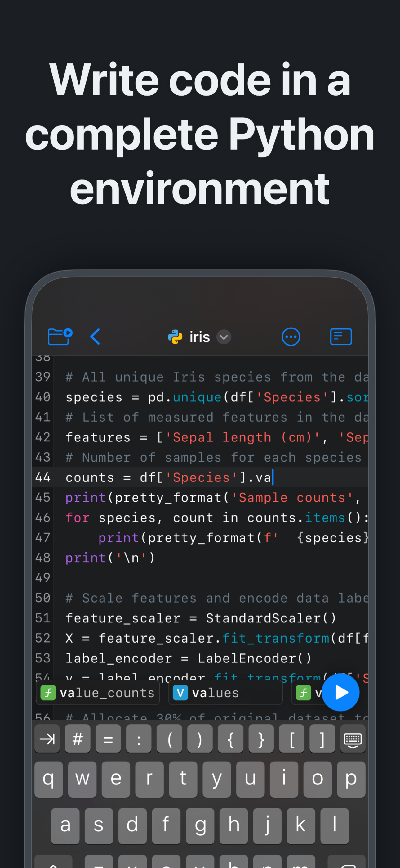Screen dimensions: 400x868
Task: Tap the f key
Action: 166,826
